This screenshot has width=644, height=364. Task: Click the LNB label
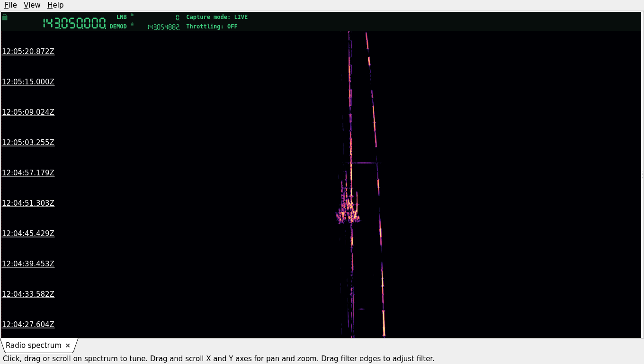(x=122, y=17)
